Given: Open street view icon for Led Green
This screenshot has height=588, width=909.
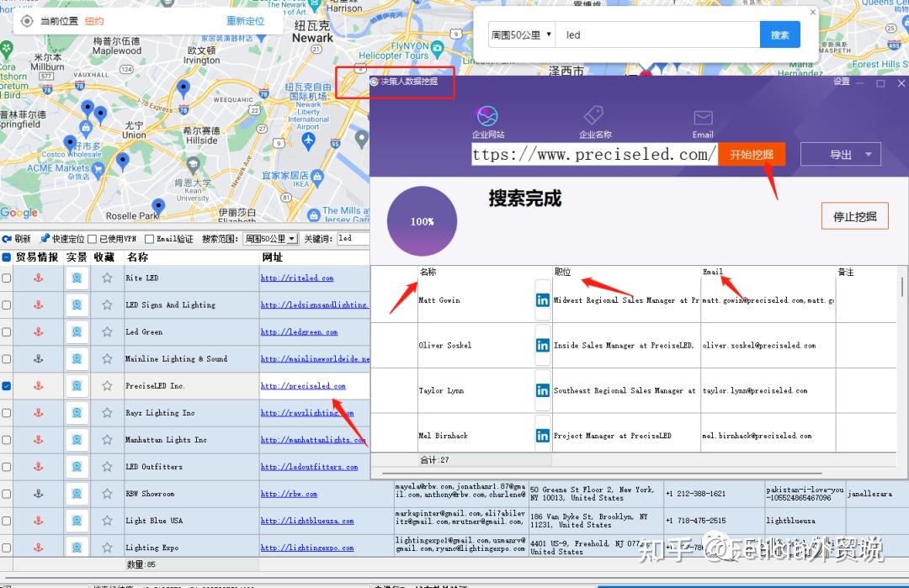Looking at the screenshot, I should pyautogui.click(x=77, y=332).
